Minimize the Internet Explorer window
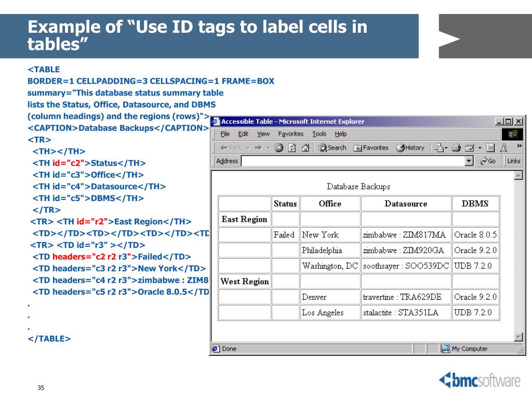 click(499, 121)
